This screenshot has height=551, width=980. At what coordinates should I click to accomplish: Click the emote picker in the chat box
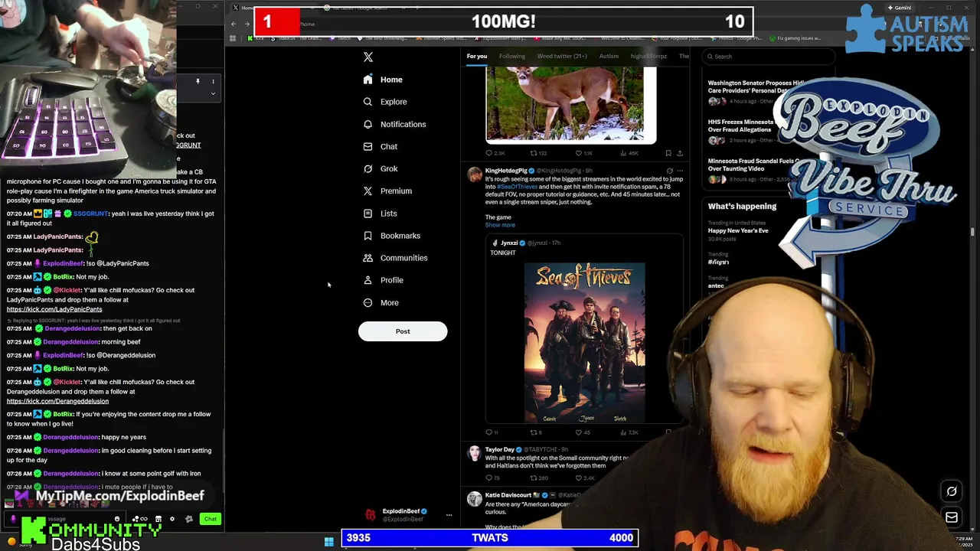click(x=117, y=519)
